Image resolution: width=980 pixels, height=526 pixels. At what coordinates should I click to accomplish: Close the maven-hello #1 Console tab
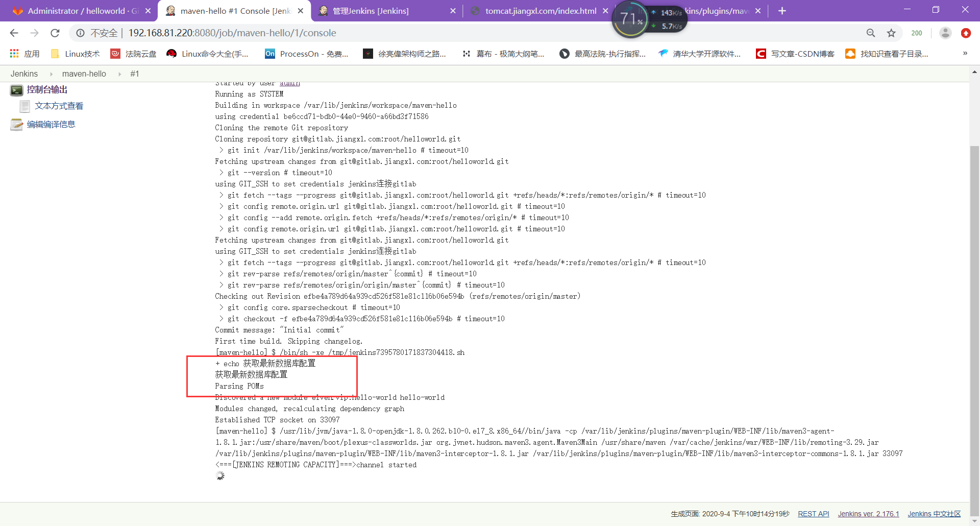click(x=301, y=11)
